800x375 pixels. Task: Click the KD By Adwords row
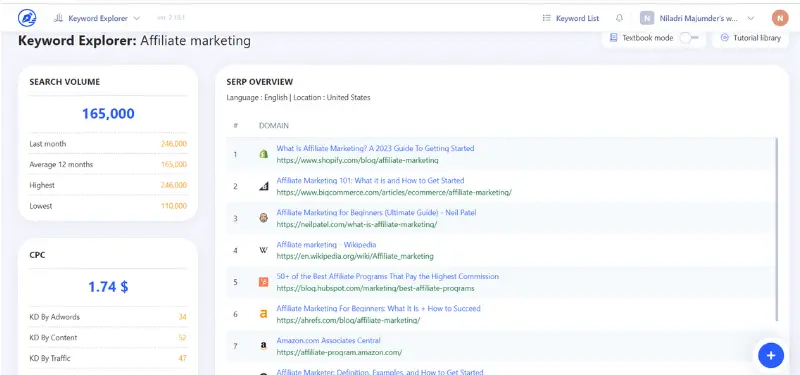108,317
